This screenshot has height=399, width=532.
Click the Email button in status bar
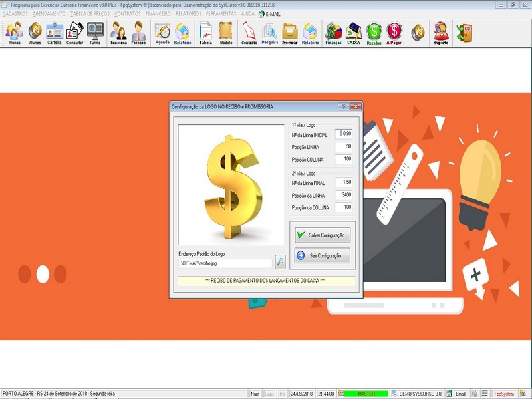pyautogui.click(x=457, y=394)
